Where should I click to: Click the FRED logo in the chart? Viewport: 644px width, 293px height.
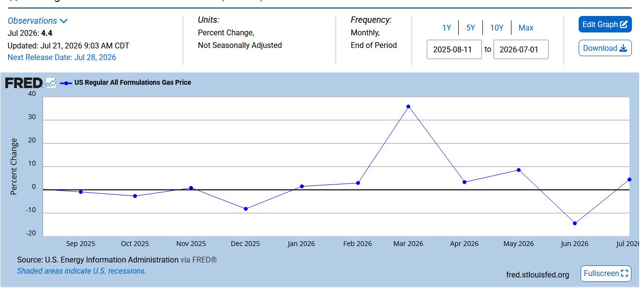(x=24, y=83)
